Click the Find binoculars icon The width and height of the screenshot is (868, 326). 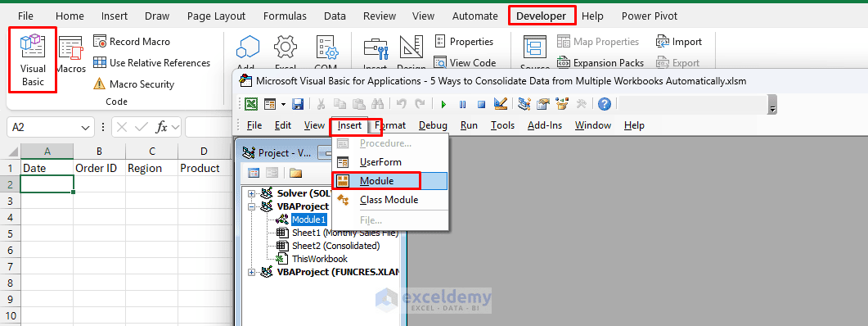point(377,104)
